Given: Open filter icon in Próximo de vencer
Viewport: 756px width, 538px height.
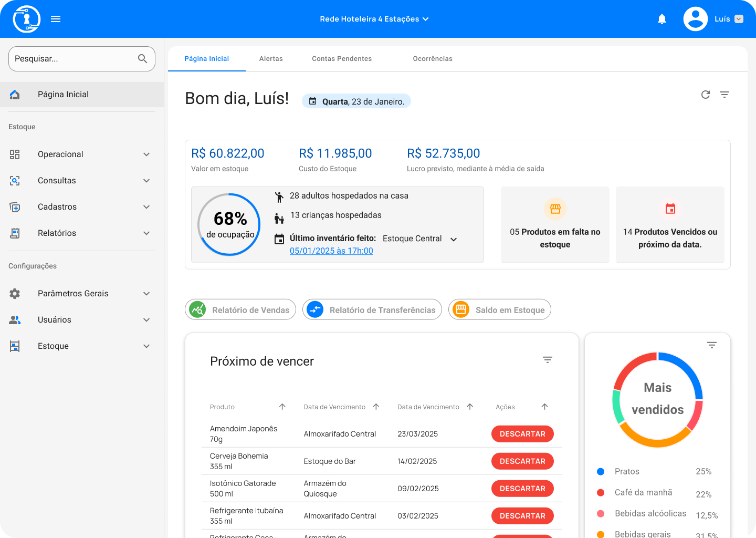Looking at the screenshot, I should tap(547, 360).
